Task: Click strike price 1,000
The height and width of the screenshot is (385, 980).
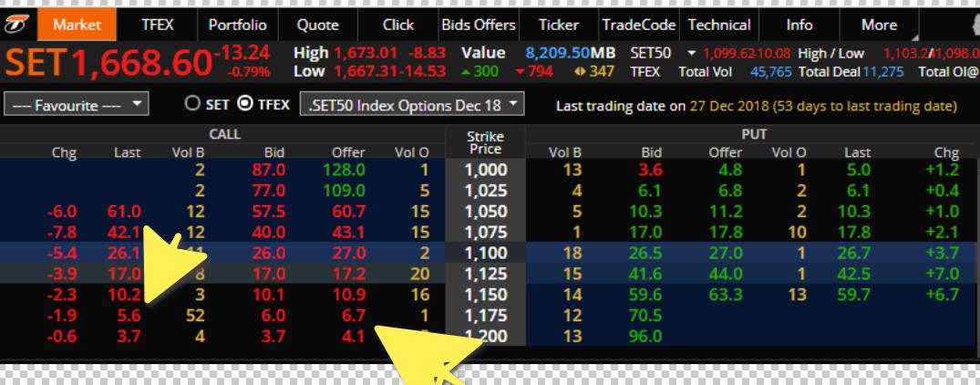Action: [486, 170]
